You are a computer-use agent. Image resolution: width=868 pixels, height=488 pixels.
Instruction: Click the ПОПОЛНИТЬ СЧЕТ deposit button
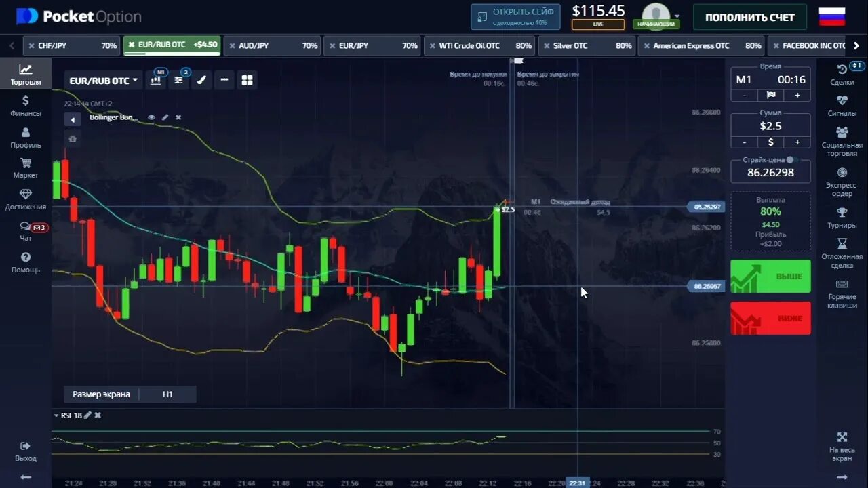pyautogui.click(x=750, y=17)
